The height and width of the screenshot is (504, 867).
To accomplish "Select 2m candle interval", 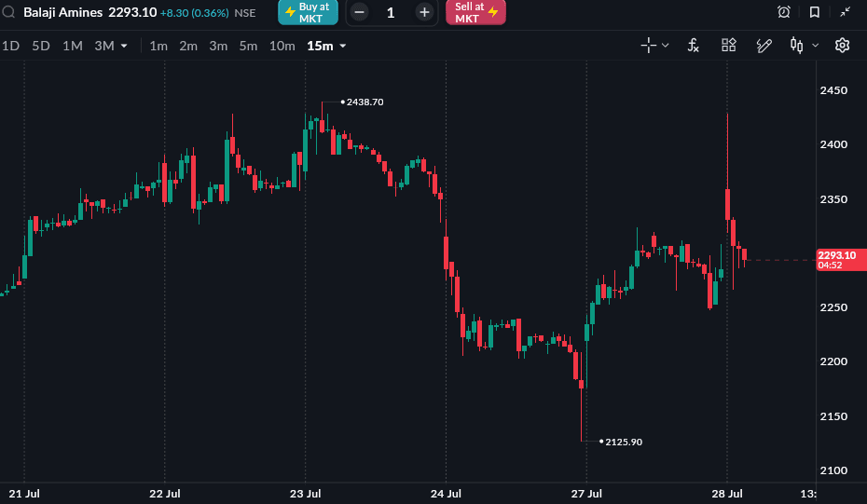I will [x=188, y=46].
